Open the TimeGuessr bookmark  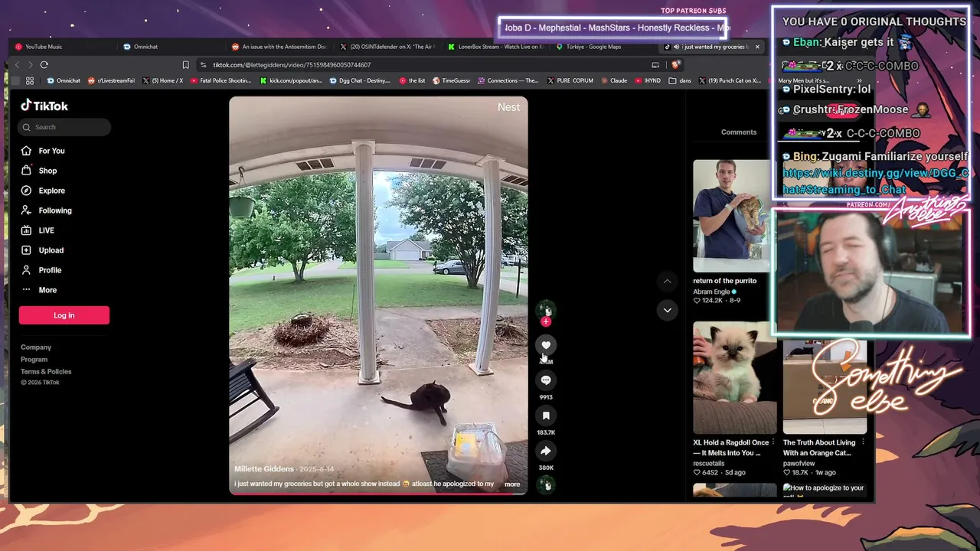[x=451, y=80]
